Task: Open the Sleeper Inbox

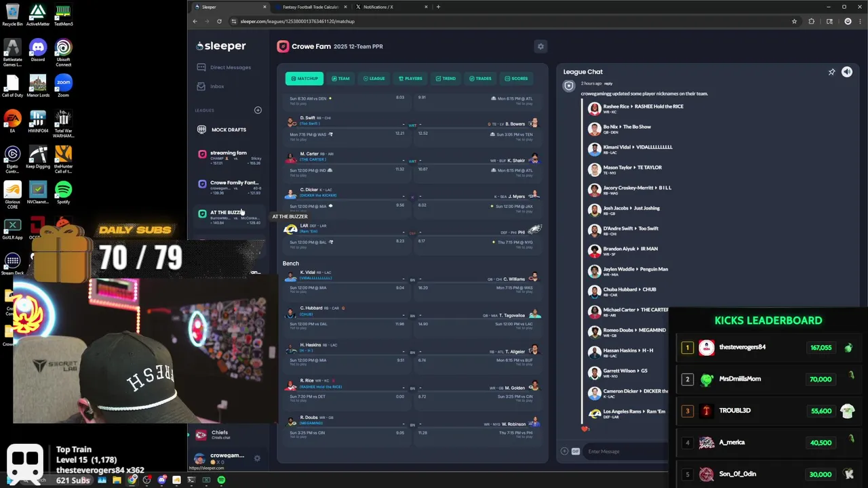Action: pos(211,86)
